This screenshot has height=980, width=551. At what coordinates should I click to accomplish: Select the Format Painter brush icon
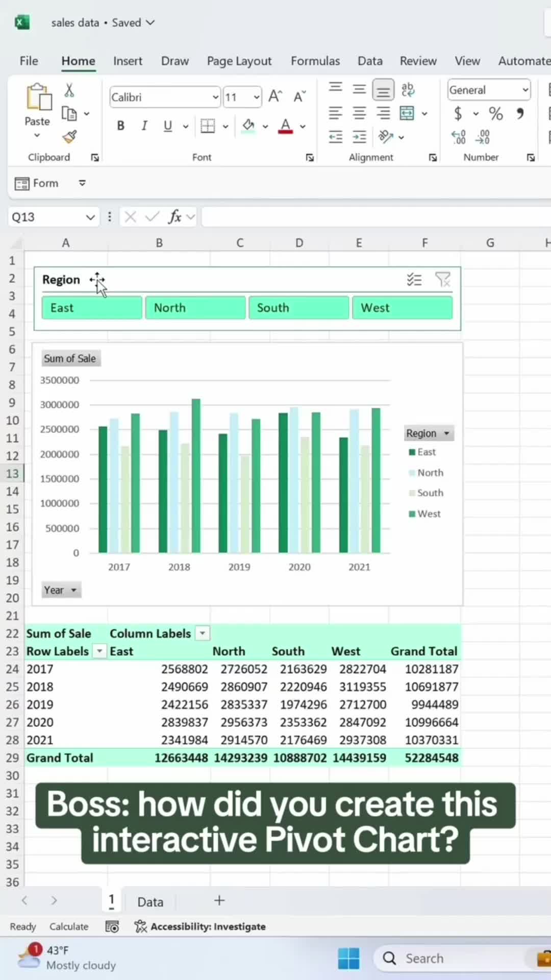69,136
